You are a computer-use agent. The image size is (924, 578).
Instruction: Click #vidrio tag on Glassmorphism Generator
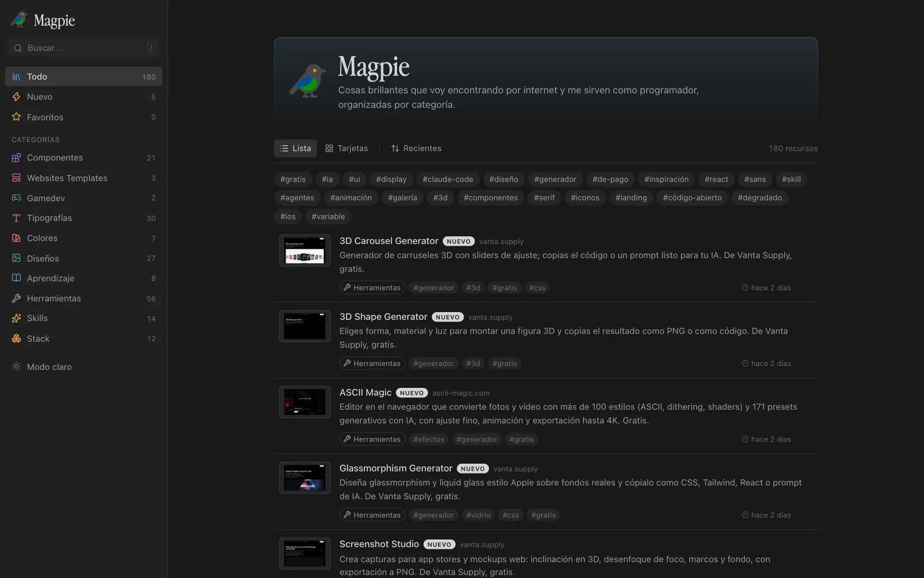point(478,515)
